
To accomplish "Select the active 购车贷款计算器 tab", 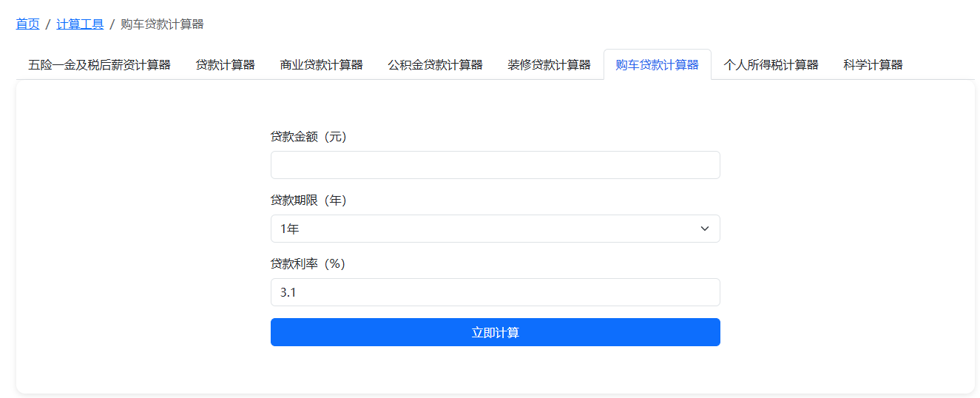I will click(658, 64).
